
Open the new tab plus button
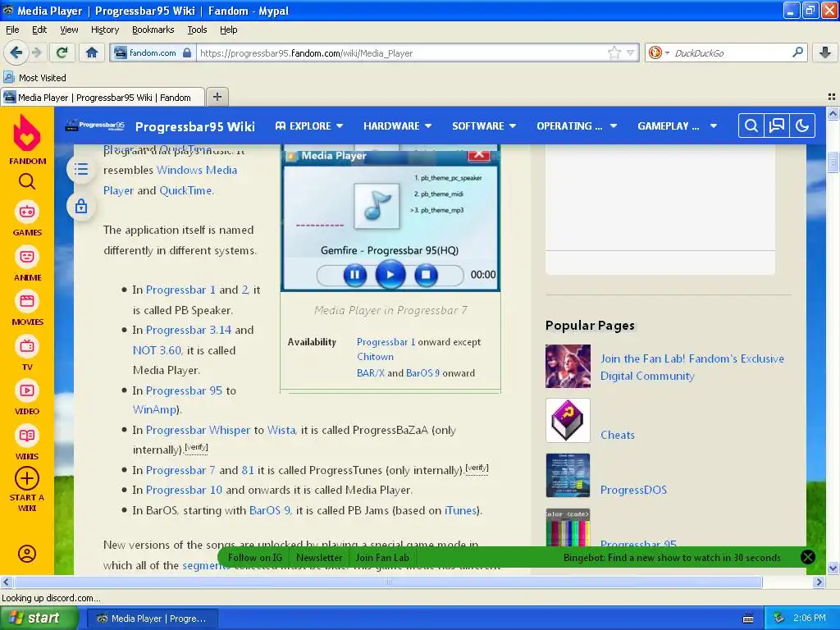[217, 97]
